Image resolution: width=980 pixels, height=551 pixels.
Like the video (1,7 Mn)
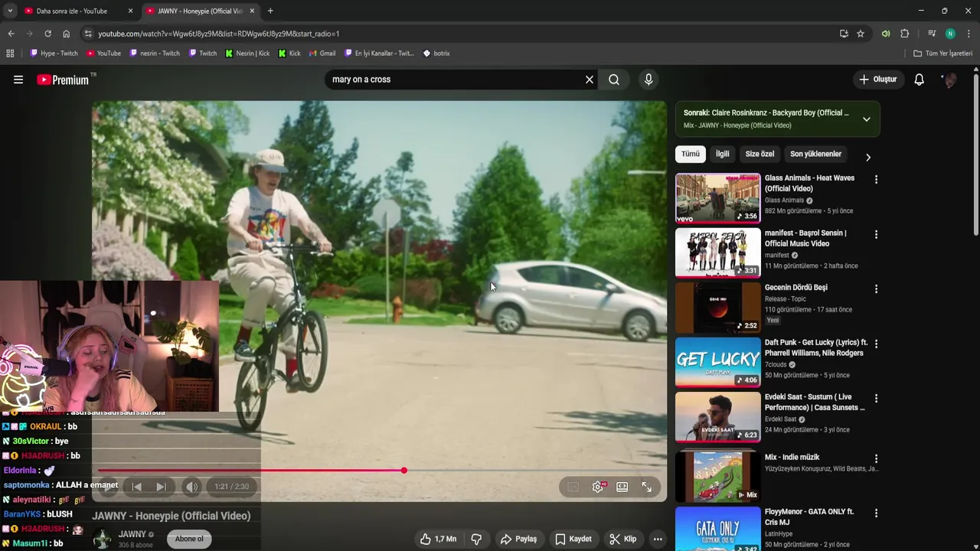point(439,539)
